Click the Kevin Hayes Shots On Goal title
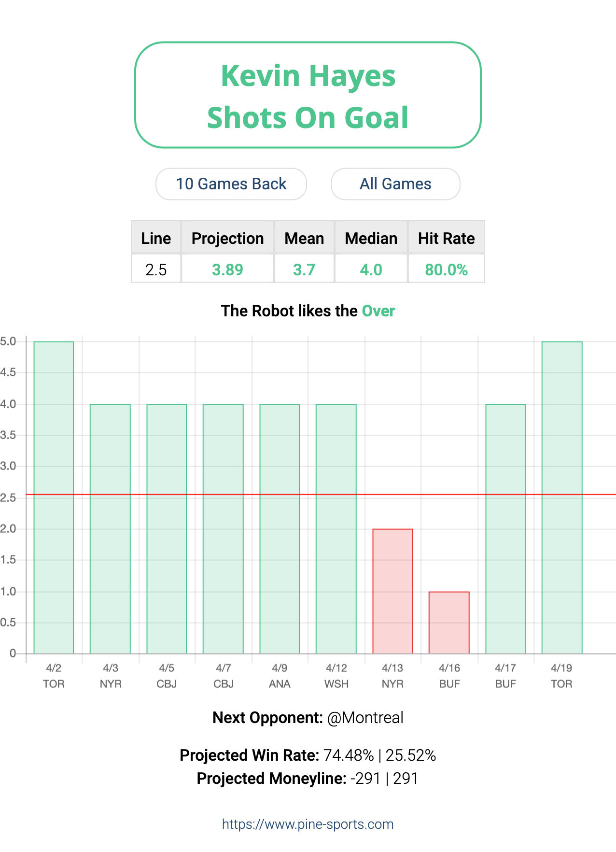The height and width of the screenshot is (852, 616). point(308,95)
